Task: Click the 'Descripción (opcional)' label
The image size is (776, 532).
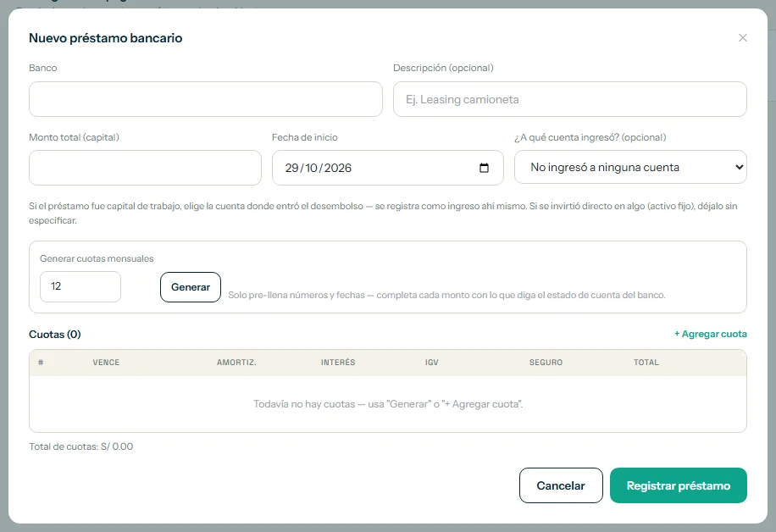Action: [443, 68]
